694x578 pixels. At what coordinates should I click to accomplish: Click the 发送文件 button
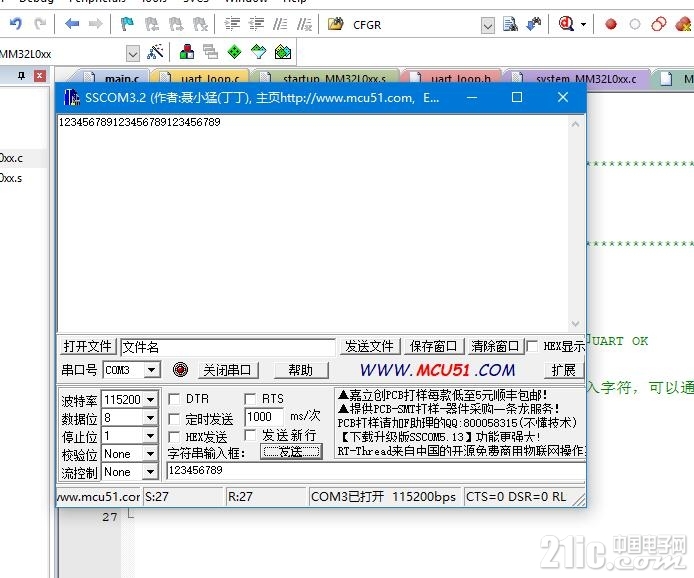[370, 346]
